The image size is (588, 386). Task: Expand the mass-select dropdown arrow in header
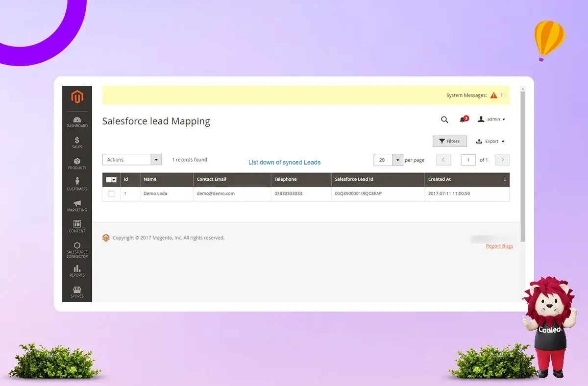pyautogui.click(x=114, y=180)
